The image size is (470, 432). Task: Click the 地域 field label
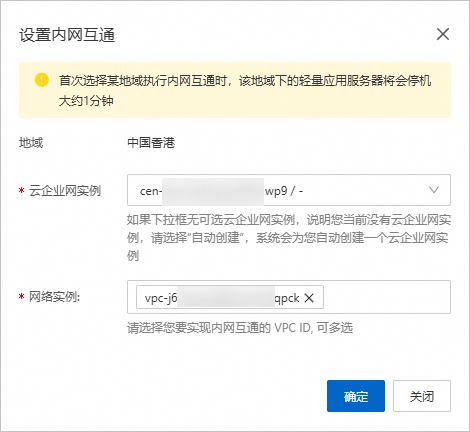31,143
